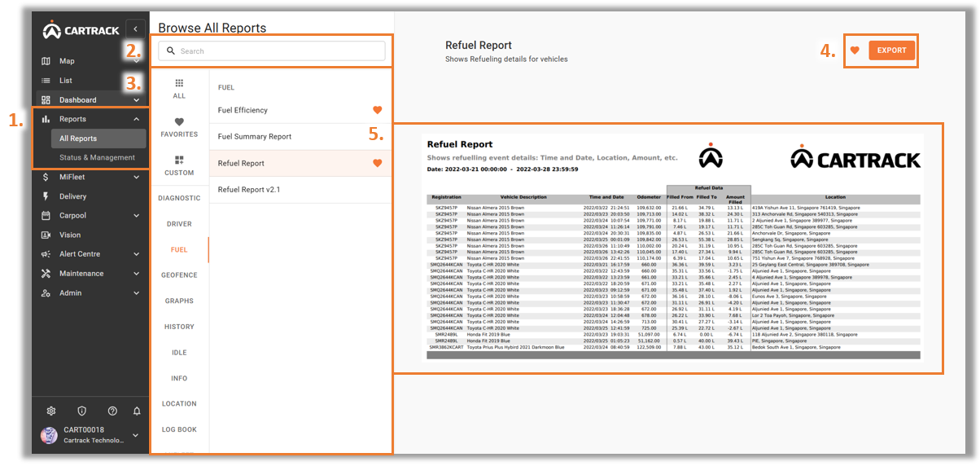Select the GRAPHS category tab
The height and width of the screenshot is (466, 980).
[x=179, y=301]
